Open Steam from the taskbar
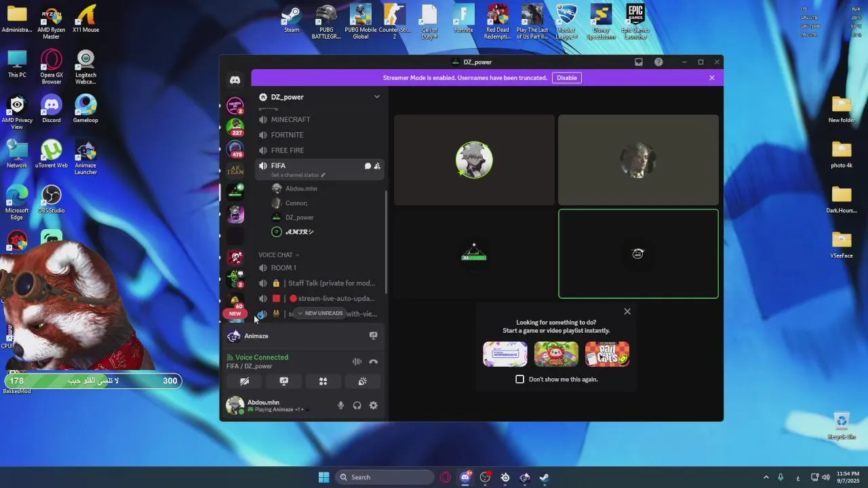Image resolution: width=868 pixels, height=488 pixels. [x=545, y=477]
